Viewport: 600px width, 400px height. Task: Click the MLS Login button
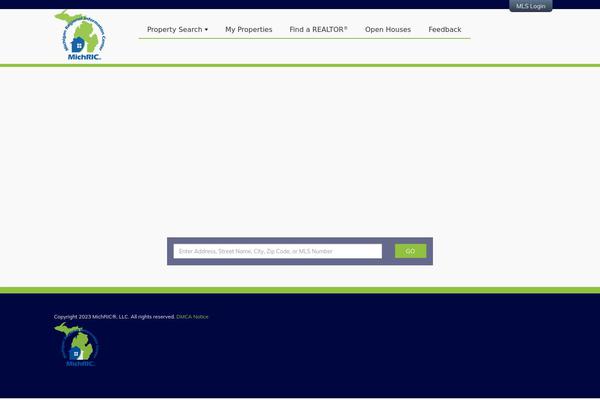[x=530, y=6]
